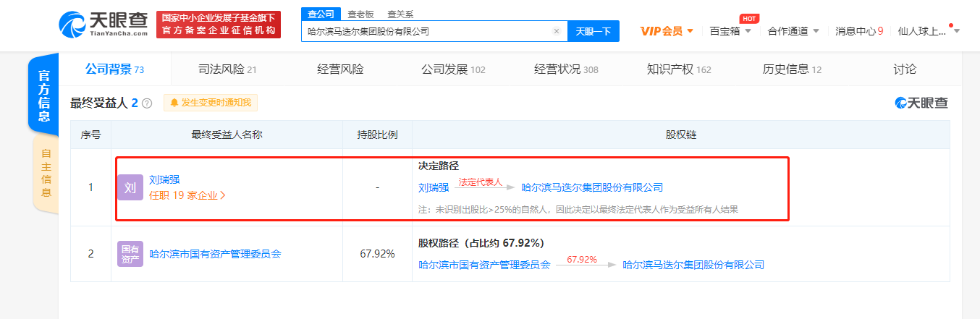The height and width of the screenshot is (319, 980).
Task: Click the 股权链 column header
Action: point(680,135)
